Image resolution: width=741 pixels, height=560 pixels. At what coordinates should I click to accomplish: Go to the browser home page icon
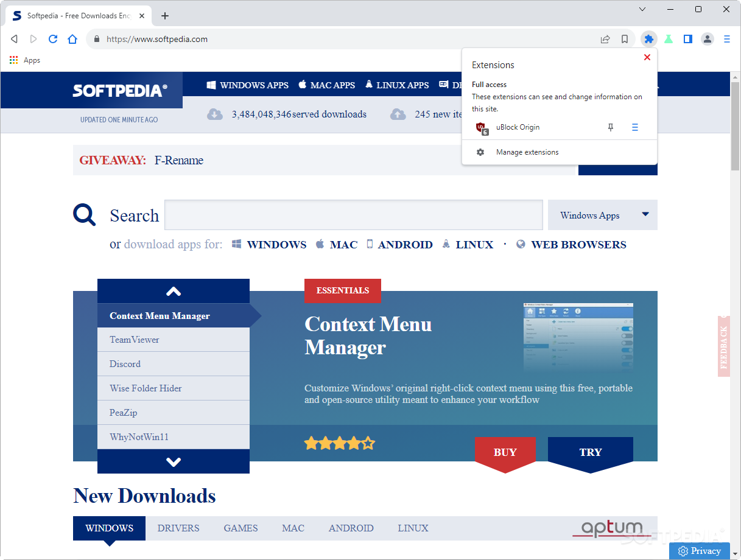click(72, 39)
